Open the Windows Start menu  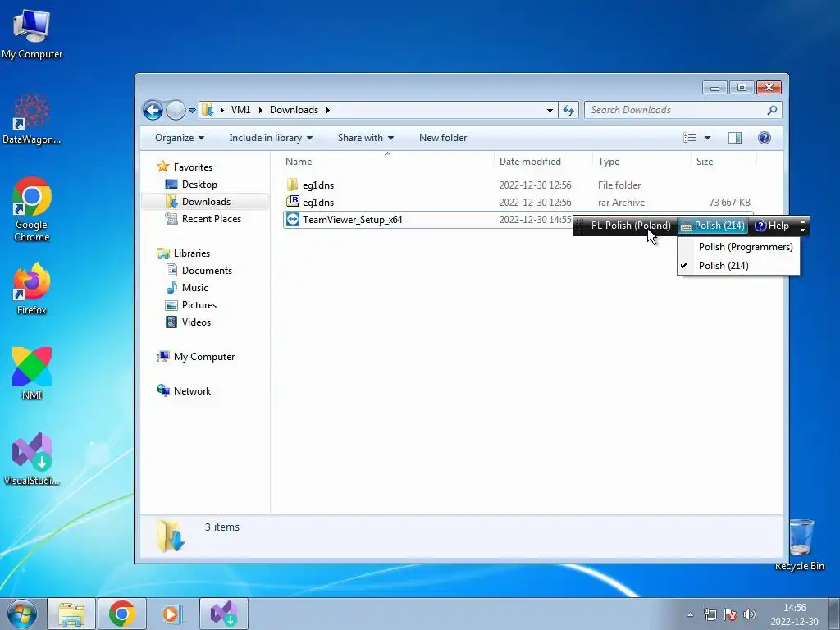pyautogui.click(x=21, y=614)
